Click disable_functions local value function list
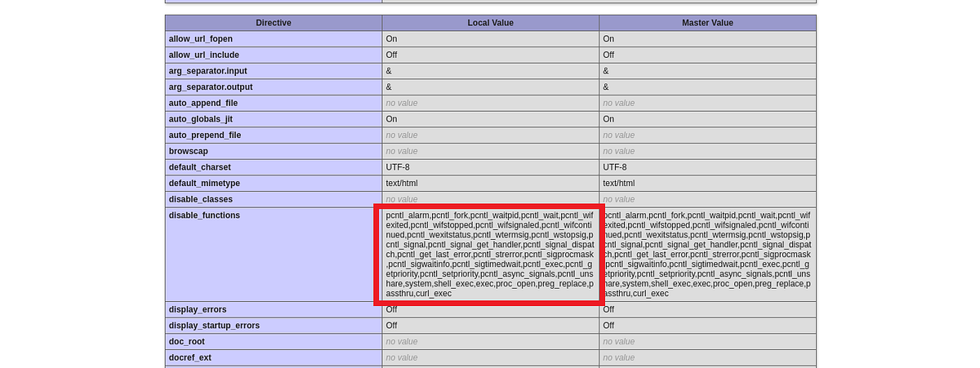Screen dimensions: 980x368 [x=490, y=254]
